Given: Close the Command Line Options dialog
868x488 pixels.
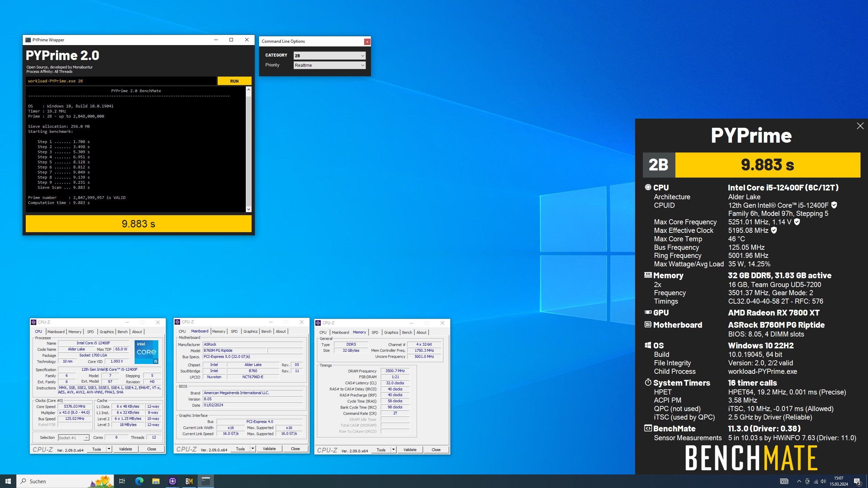Looking at the screenshot, I should coord(367,42).
